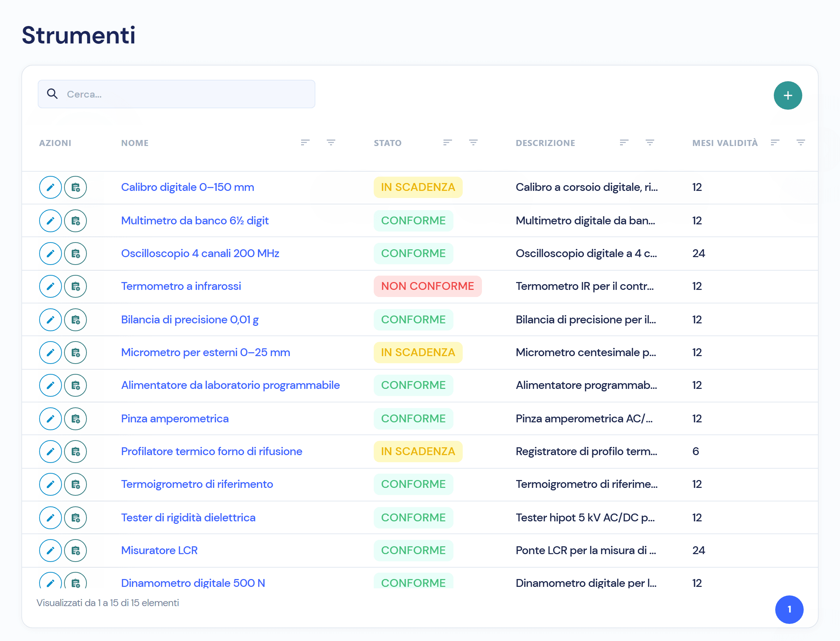Image resolution: width=840 pixels, height=641 pixels.
Task: Open clipboard action for Tester di rigidità dielettrica
Action: pos(75,517)
